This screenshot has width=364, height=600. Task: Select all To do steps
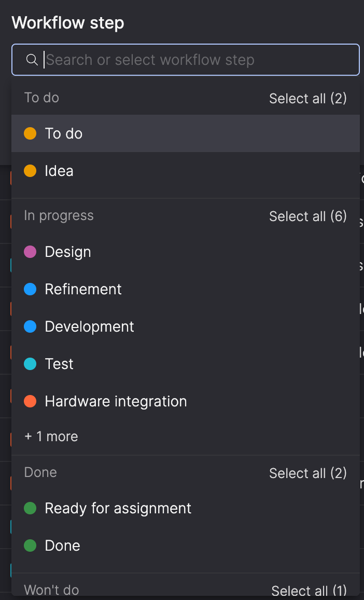[307, 99]
